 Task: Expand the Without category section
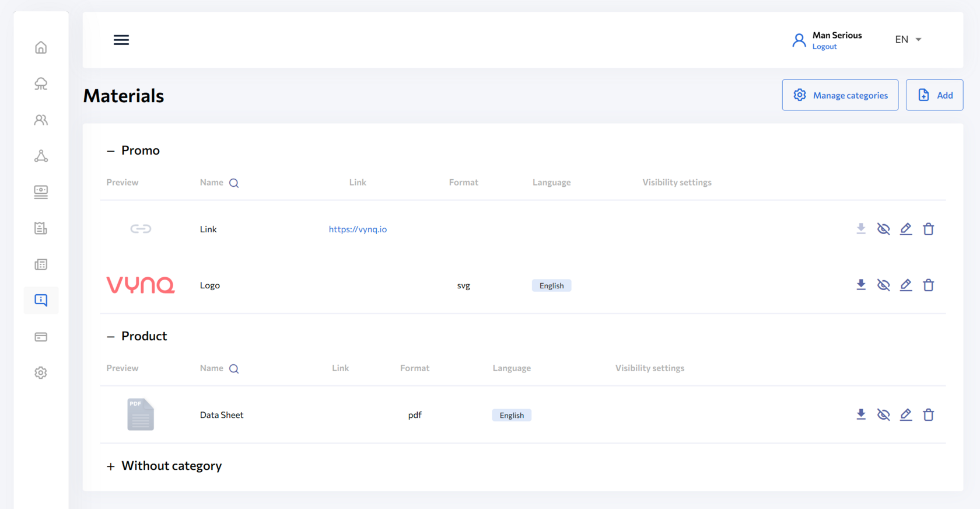111,466
